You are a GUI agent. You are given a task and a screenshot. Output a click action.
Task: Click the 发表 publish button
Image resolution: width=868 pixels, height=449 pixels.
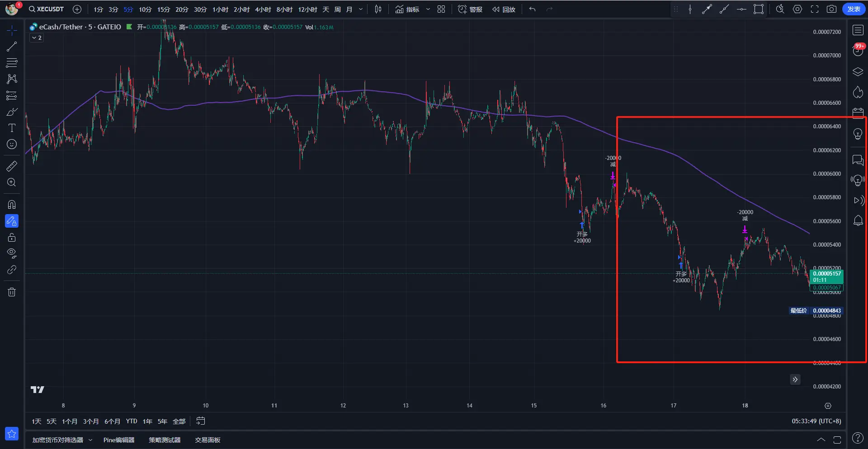tap(854, 9)
